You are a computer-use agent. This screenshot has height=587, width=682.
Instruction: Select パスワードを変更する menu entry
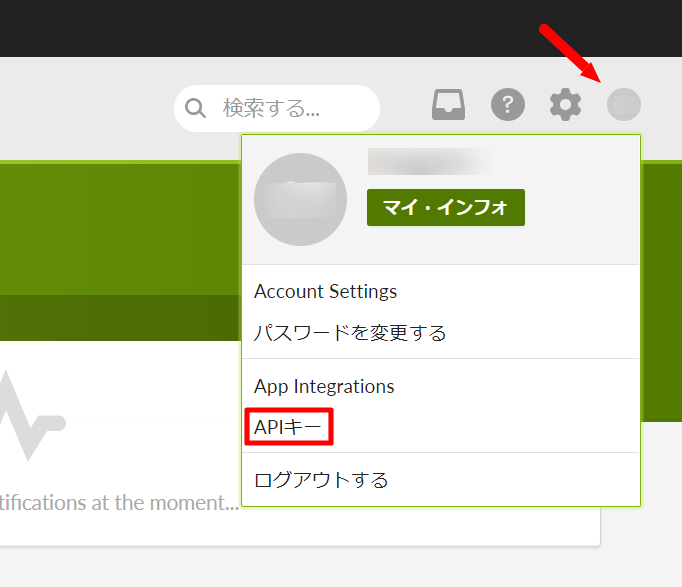click(350, 333)
